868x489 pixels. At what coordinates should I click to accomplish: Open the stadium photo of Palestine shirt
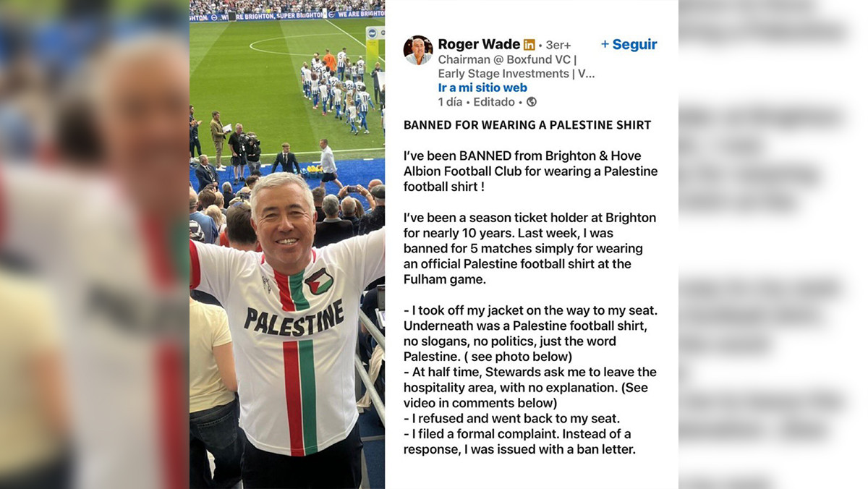point(287,244)
